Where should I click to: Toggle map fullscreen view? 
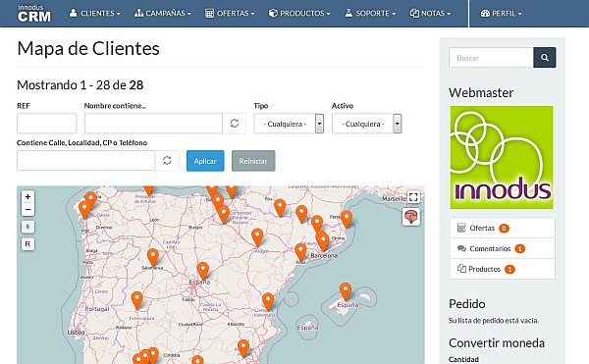413,197
